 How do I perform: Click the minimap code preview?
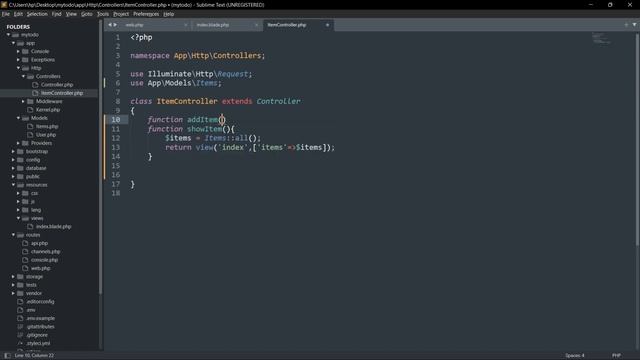(x=601, y=38)
